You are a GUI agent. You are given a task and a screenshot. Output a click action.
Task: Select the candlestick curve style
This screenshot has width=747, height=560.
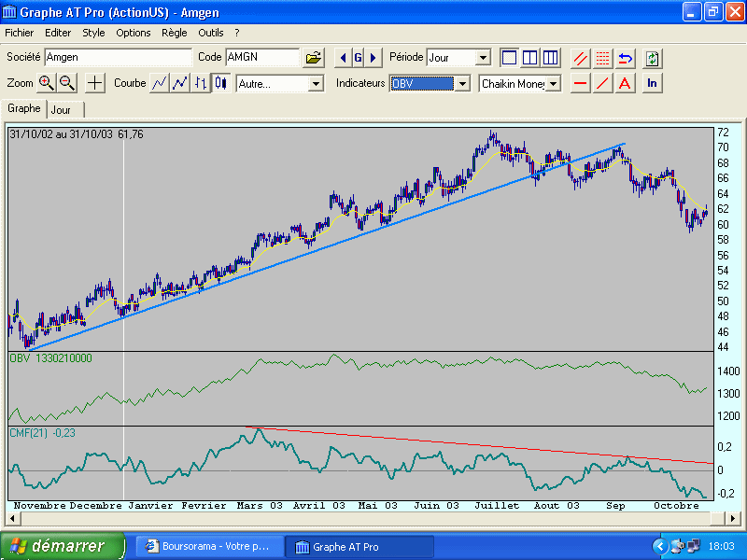pos(221,83)
